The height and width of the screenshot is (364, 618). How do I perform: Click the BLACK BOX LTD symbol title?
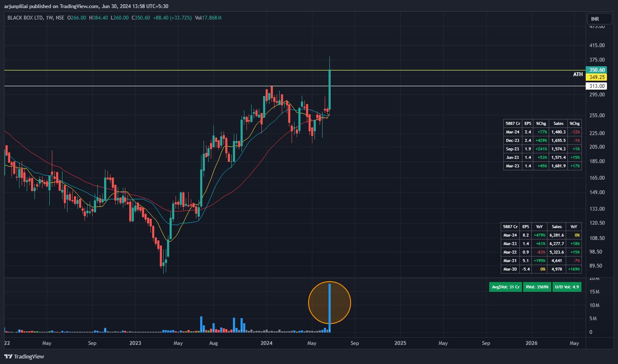[26, 17]
